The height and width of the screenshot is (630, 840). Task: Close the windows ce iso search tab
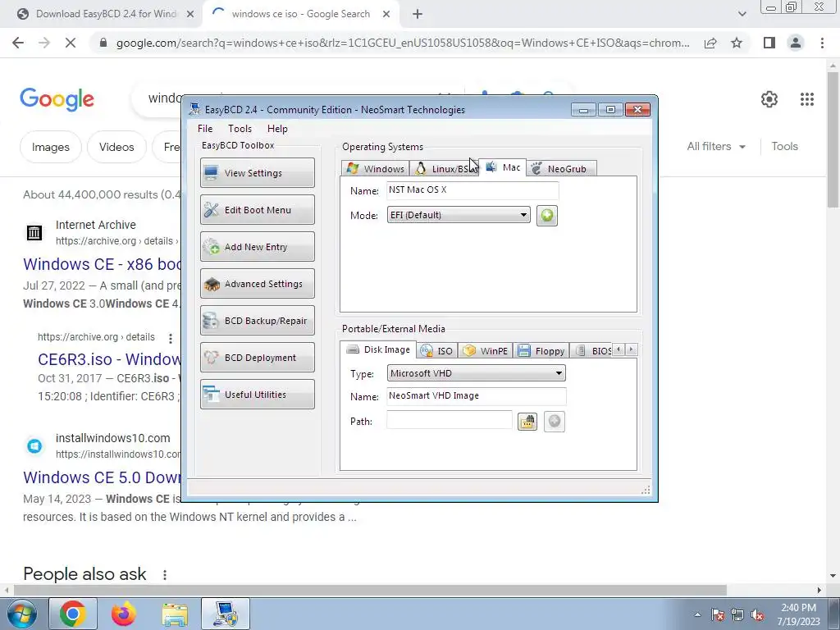386,14
